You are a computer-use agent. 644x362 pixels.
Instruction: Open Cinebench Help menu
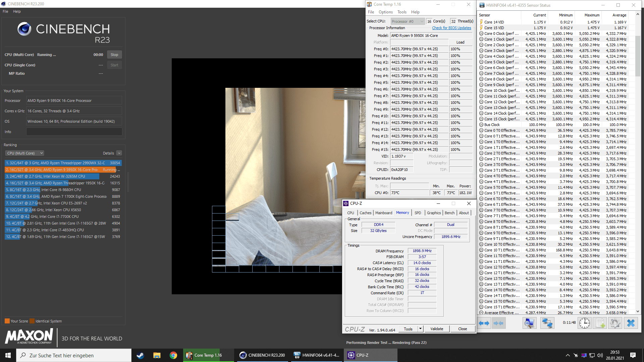tap(17, 11)
